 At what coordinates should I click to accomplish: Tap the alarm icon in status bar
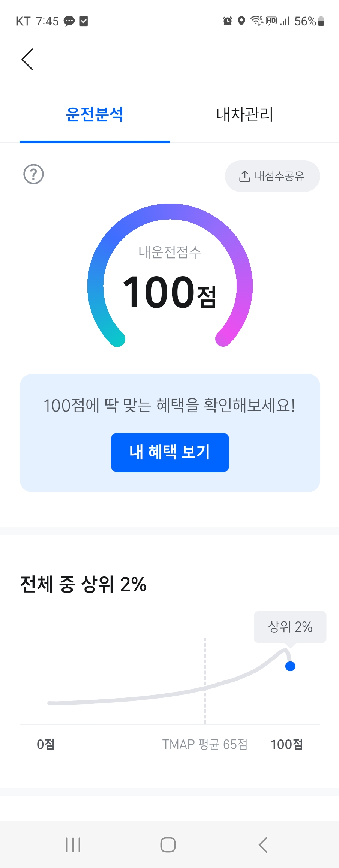[x=228, y=21]
